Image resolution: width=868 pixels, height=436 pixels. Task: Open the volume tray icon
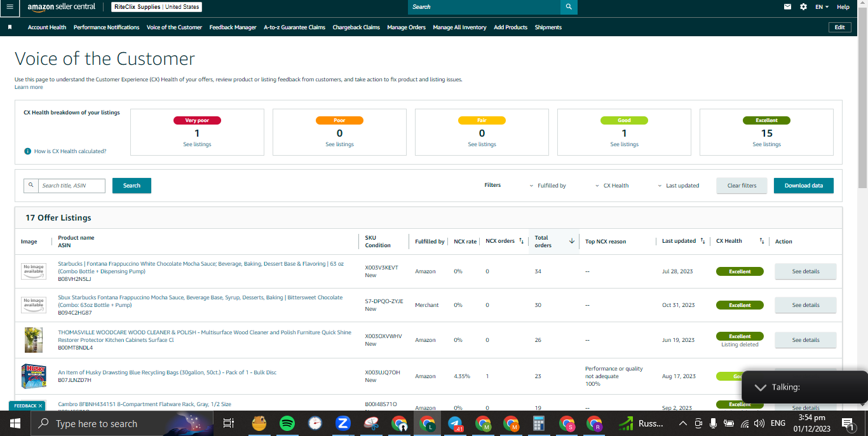pos(760,423)
